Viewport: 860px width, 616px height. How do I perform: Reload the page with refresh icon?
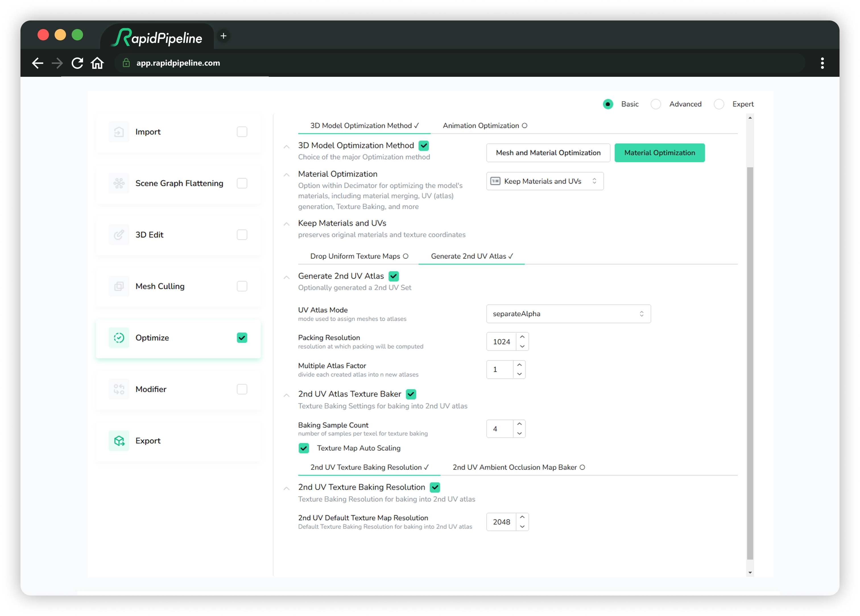77,63
